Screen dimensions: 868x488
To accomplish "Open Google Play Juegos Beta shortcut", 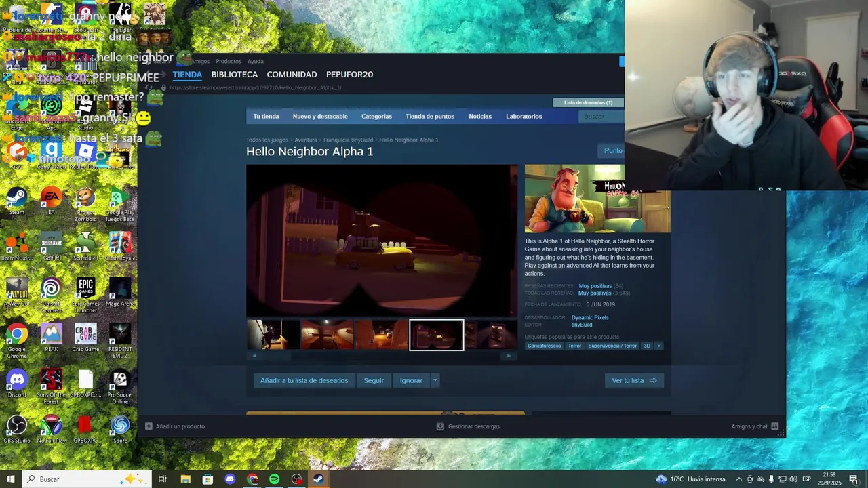I will pos(119,205).
